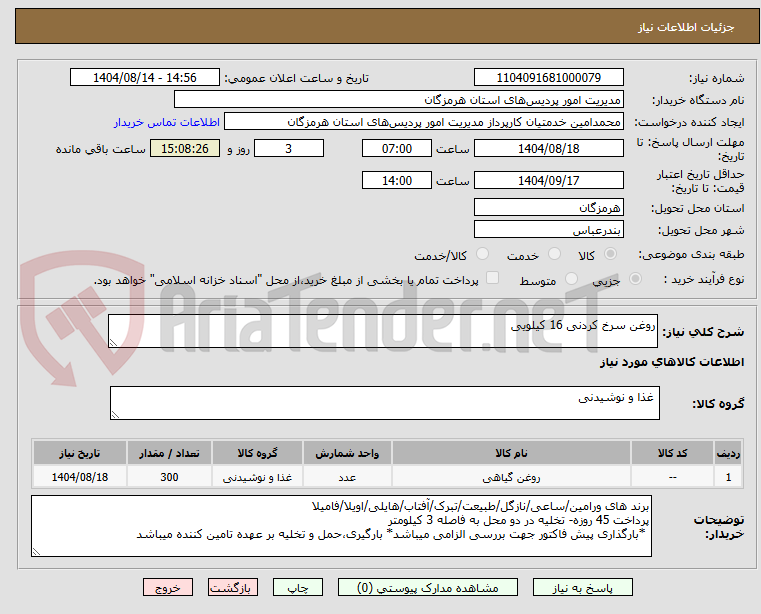Click the تعداد / مقدار column header
This screenshot has width=761, height=614.
coord(169,453)
